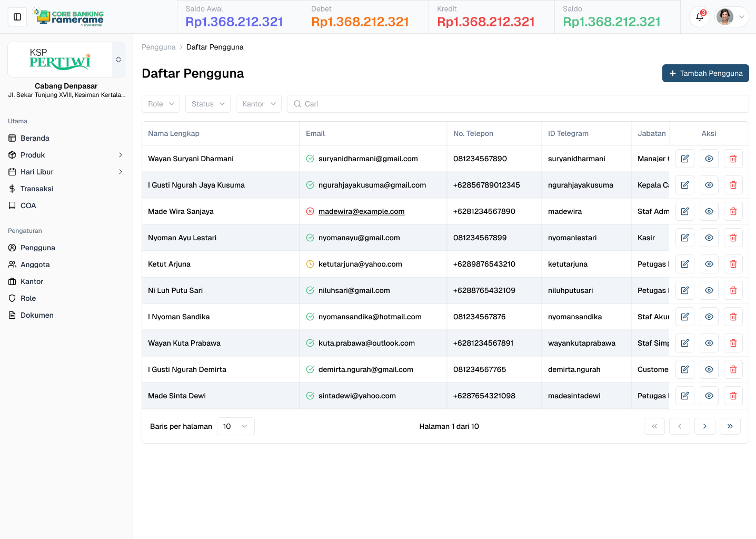This screenshot has width=756, height=539.
Task: Open Transaksi in the sidebar
Action: pyautogui.click(x=37, y=189)
